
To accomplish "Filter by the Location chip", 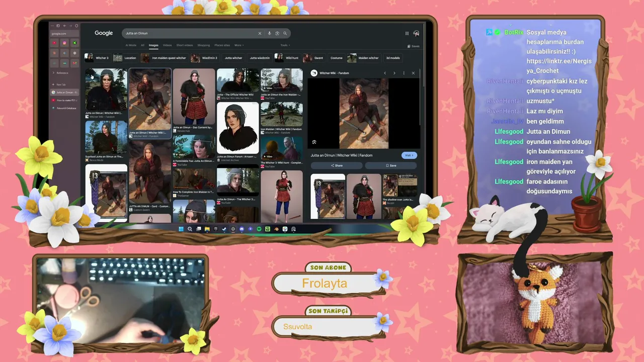I will point(125,58).
